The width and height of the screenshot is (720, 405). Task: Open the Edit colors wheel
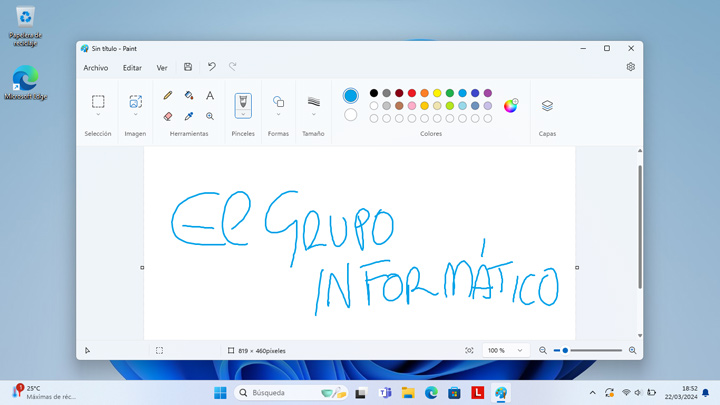coord(511,106)
